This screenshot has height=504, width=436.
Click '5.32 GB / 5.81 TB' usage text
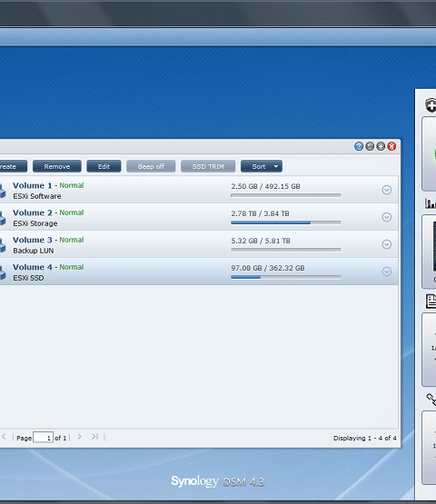tap(261, 241)
